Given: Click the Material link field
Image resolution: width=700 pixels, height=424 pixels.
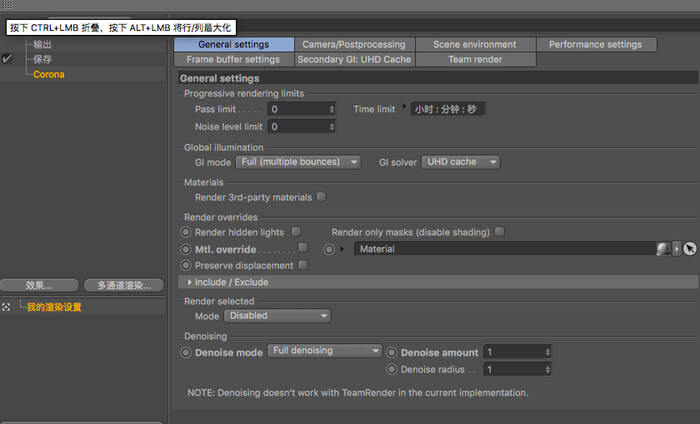Looking at the screenshot, I should click(x=505, y=249).
